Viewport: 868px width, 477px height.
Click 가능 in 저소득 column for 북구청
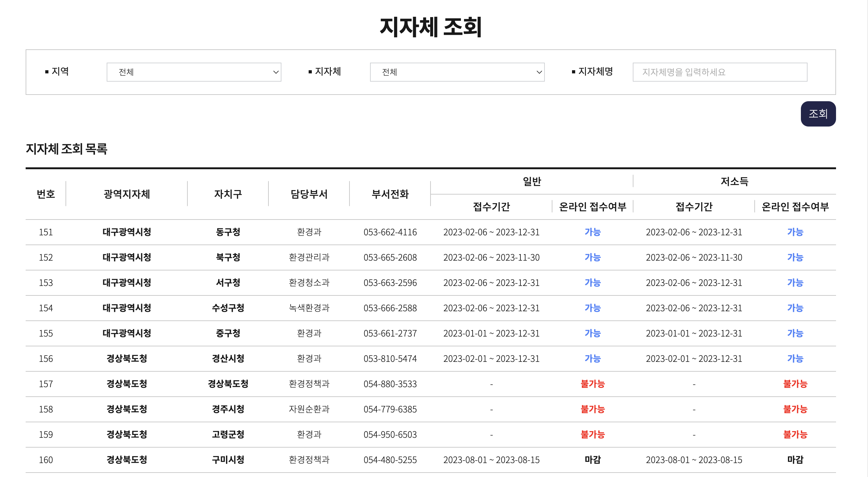pyautogui.click(x=795, y=257)
